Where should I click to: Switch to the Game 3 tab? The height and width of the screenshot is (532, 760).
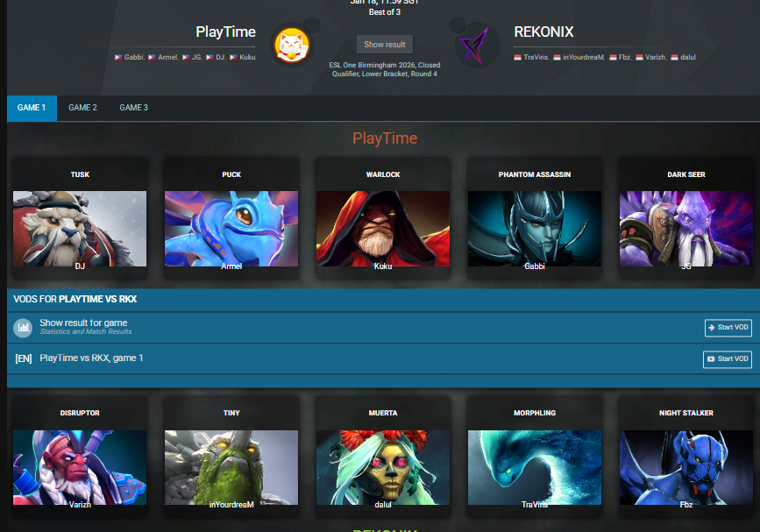pyautogui.click(x=133, y=108)
